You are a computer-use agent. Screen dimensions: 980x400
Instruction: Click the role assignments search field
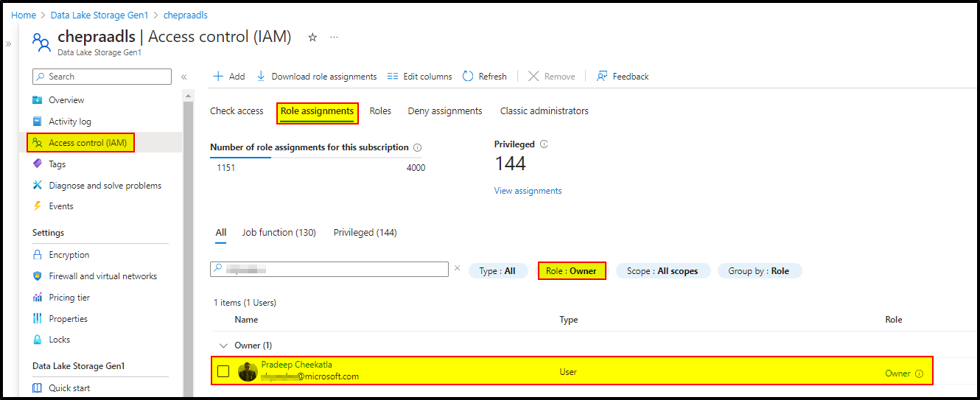coord(329,270)
